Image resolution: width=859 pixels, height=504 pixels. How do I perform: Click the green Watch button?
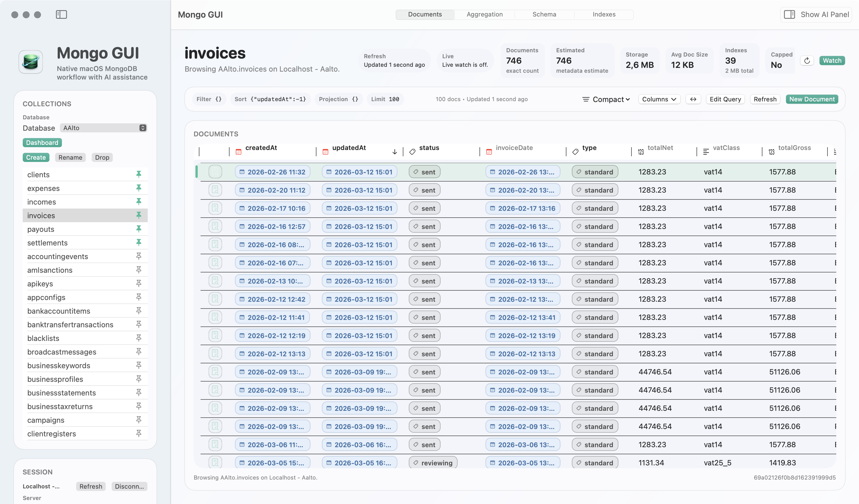click(x=832, y=61)
